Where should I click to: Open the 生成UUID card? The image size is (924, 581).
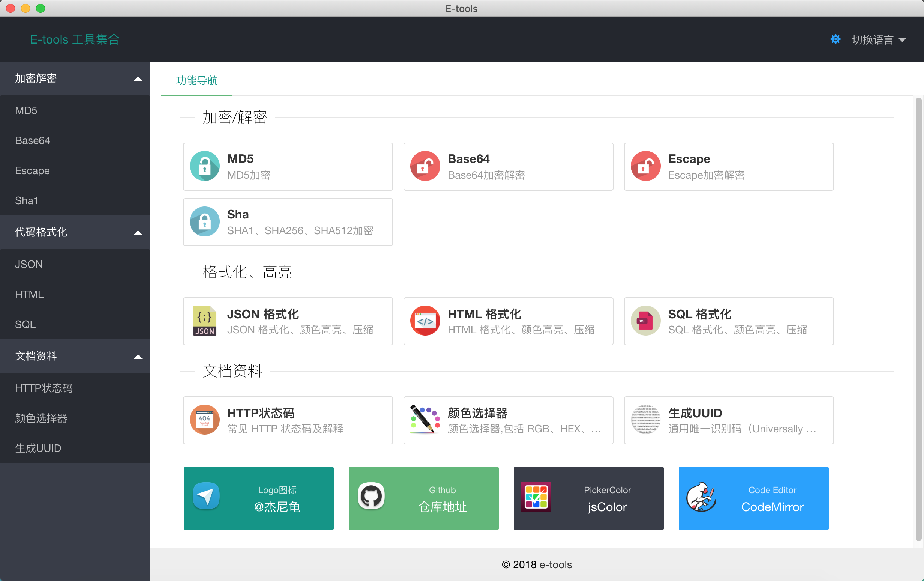tap(728, 420)
